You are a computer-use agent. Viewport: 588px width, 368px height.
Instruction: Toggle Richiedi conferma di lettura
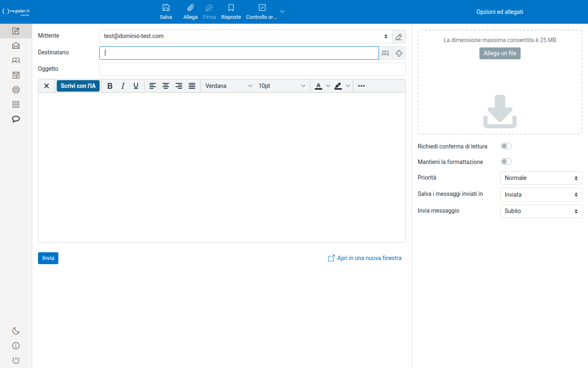506,146
